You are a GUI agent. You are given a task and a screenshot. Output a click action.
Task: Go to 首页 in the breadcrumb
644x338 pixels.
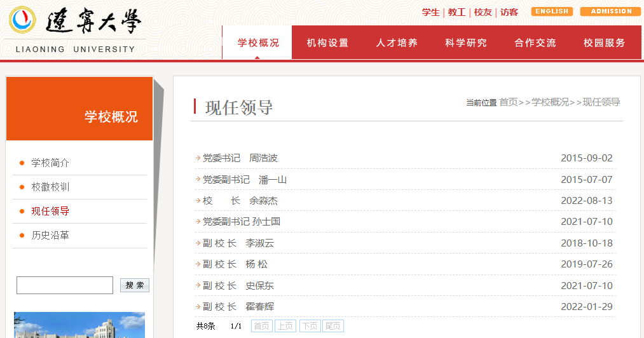509,102
